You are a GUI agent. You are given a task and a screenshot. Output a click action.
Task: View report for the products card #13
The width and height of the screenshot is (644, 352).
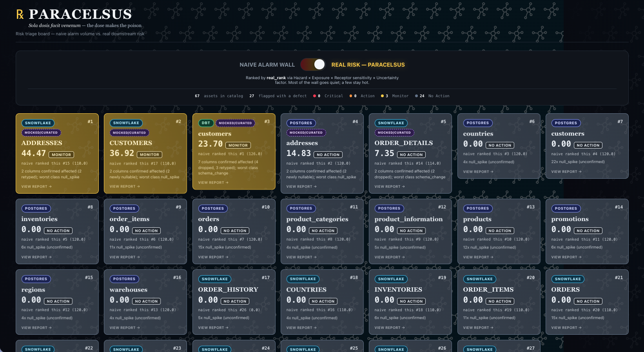tap(478, 257)
